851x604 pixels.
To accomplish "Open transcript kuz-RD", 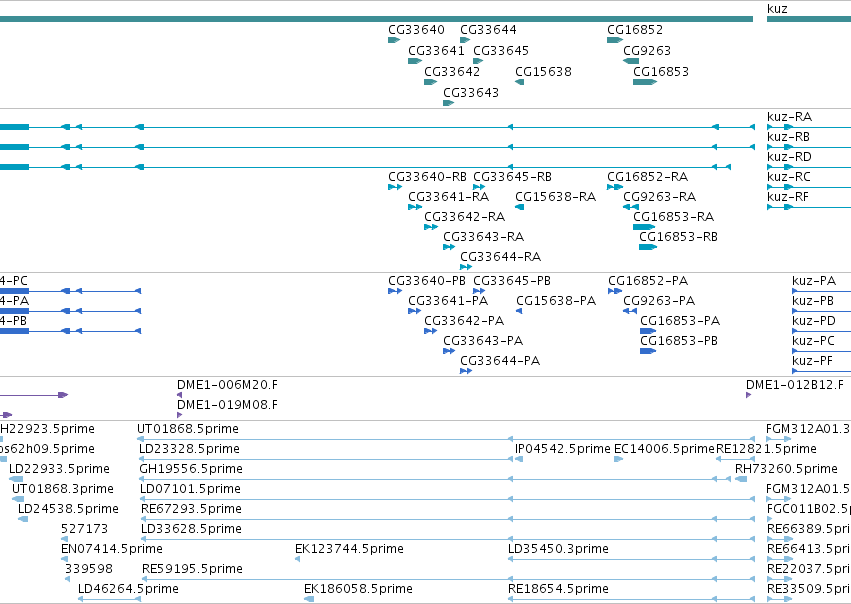I will click(x=790, y=157).
